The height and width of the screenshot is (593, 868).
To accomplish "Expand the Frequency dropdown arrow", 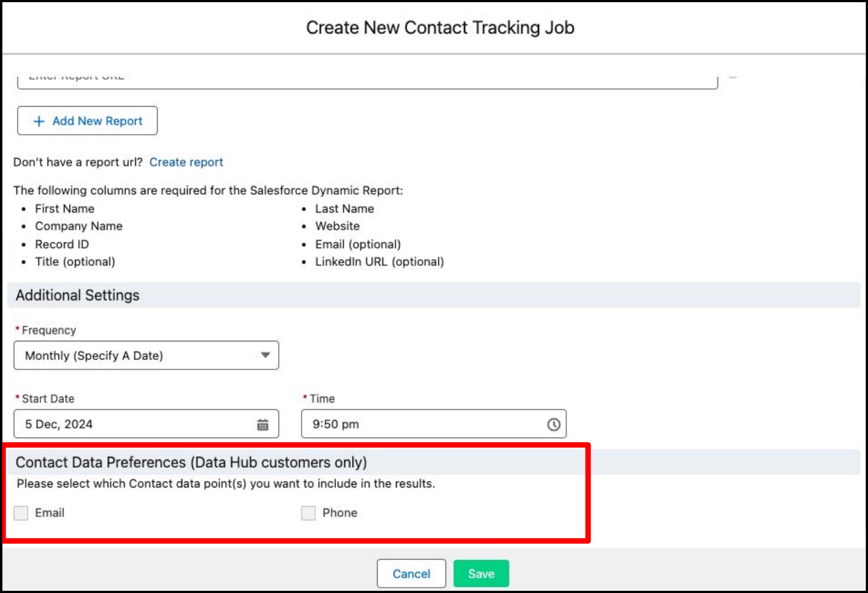I will (x=265, y=356).
